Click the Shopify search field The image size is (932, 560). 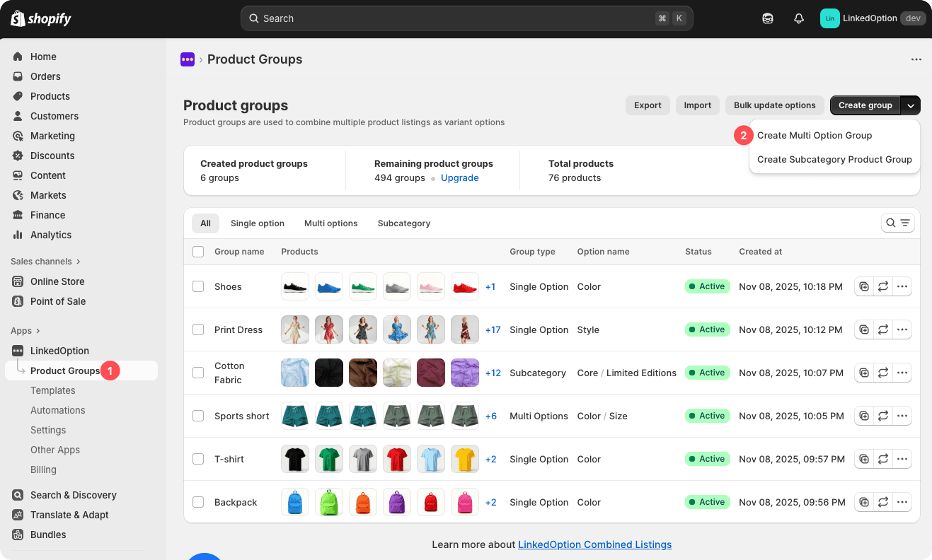tap(467, 18)
